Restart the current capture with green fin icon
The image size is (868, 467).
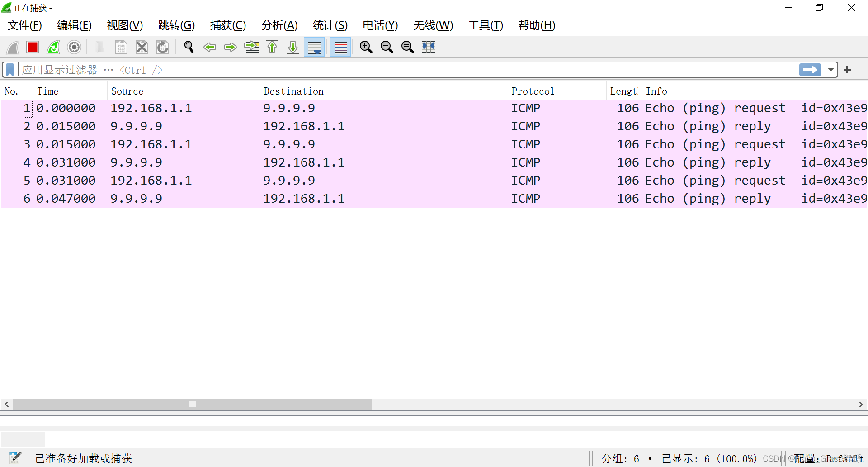click(x=53, y=47)
